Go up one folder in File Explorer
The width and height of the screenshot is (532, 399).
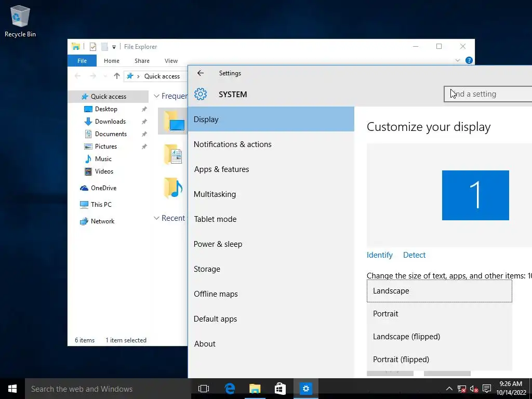pos(117,76)
